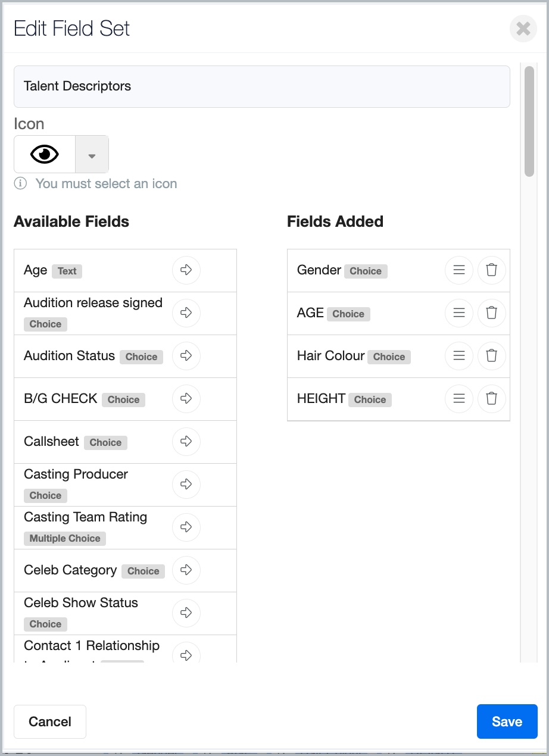Click the Save button
The image size is (549, 756).
point(507,721)
